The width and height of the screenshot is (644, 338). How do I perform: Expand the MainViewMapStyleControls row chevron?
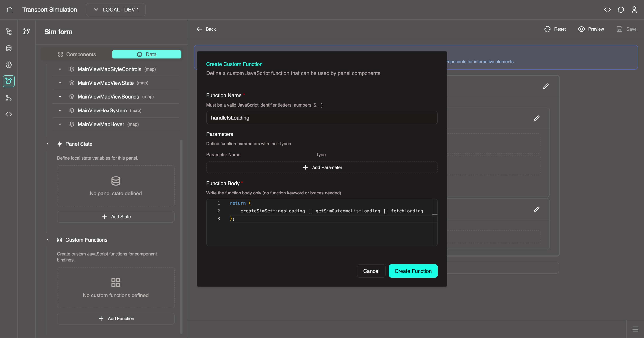point(60,69)
